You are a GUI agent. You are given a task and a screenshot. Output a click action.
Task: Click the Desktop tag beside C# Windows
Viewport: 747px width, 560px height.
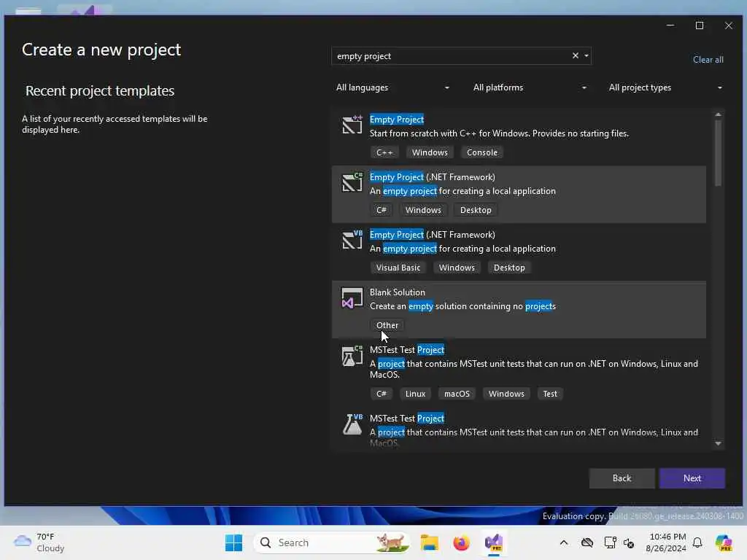click(476, 210)
